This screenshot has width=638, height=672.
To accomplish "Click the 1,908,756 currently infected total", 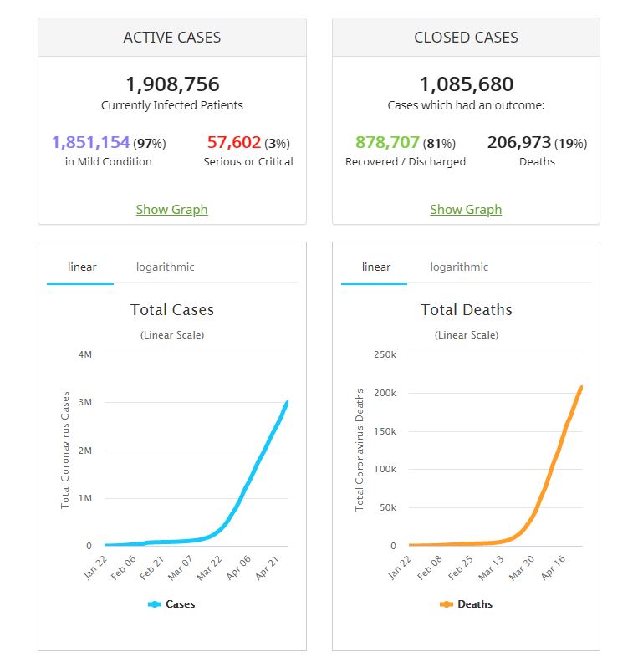I will coord(172,84).
